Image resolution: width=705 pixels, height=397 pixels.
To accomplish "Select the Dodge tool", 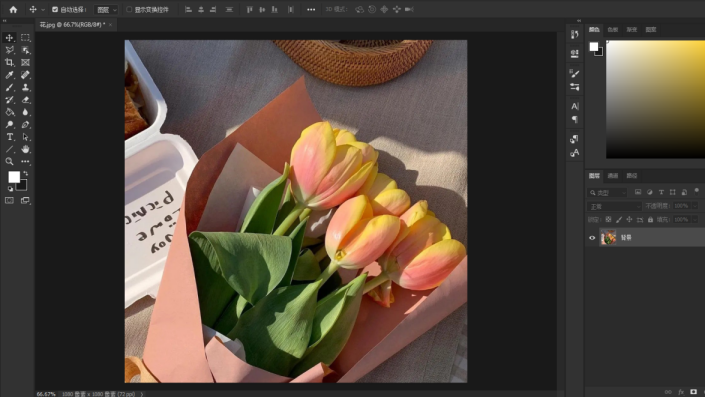I will click(9, 125).
